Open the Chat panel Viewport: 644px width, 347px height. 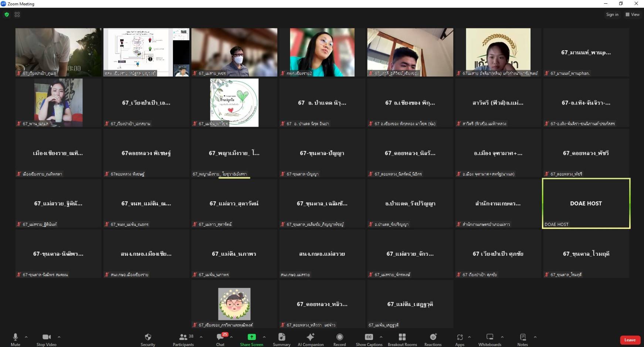point(220,339)
